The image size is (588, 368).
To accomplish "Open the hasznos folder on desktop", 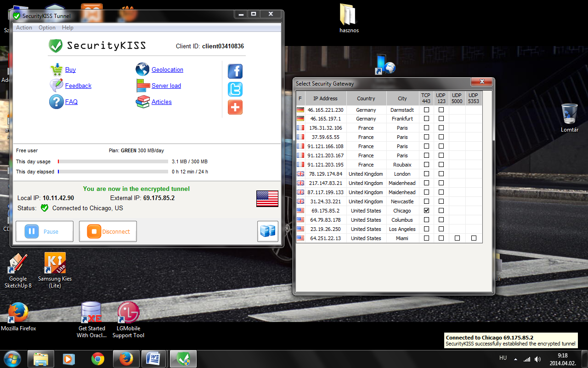I will 349,18.
